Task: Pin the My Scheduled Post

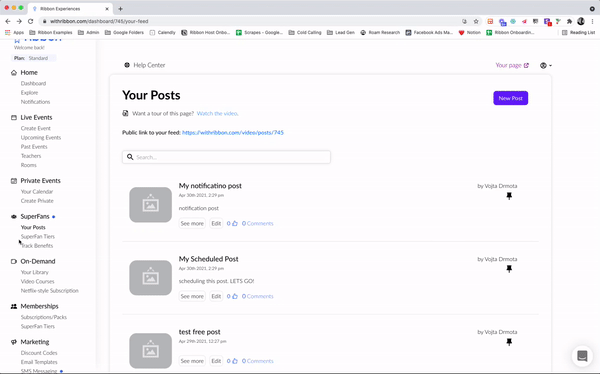Action: [509, 269]
